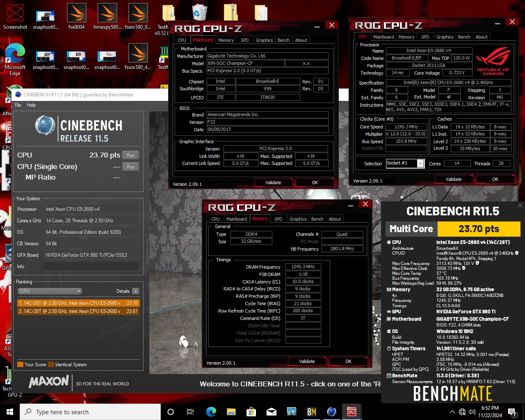
Task: Open File Explorer from the taskbar
Action: (231, 412)
